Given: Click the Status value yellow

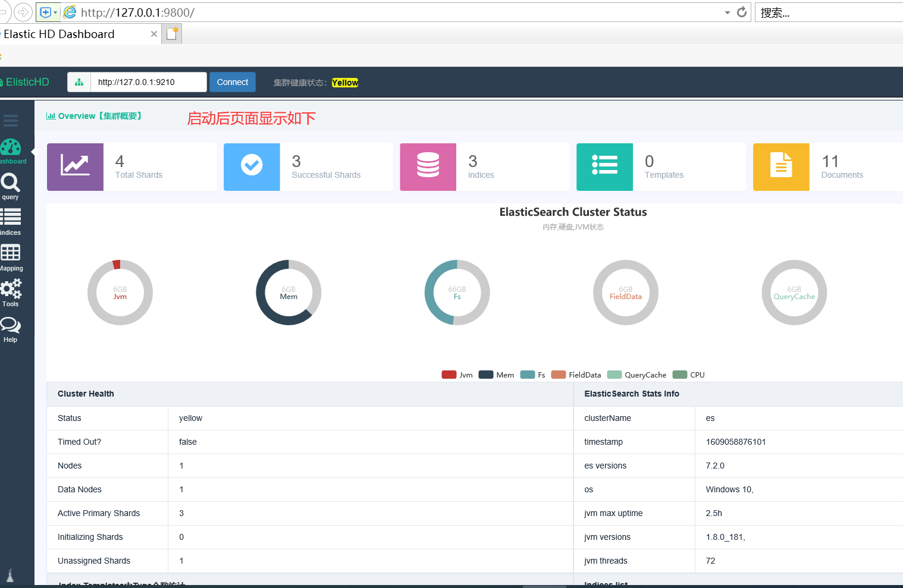Looking at the screenshot, I should (190, 418).
